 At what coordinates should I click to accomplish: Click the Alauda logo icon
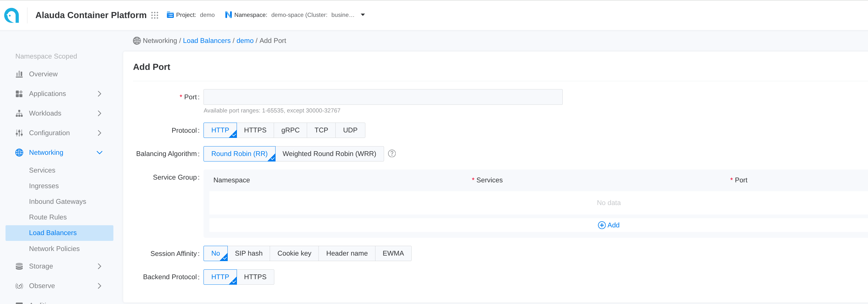[x=12, y=15]
